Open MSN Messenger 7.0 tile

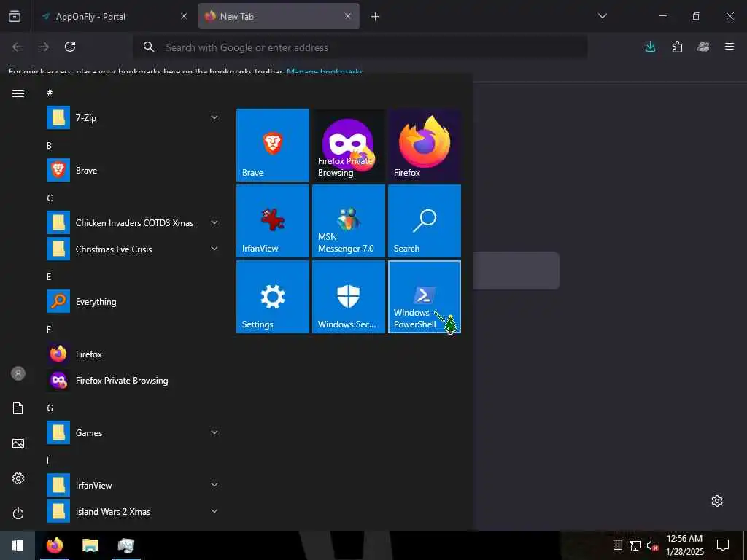(x=348, y=221)
